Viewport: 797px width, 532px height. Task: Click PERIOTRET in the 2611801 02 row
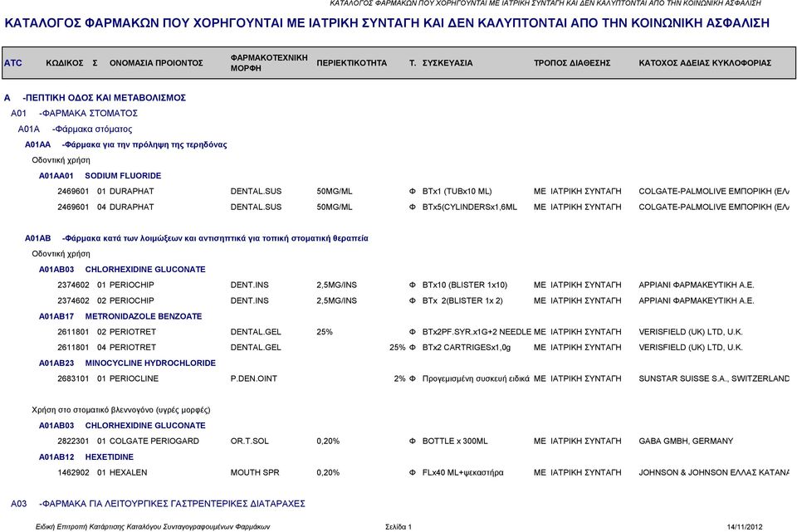point(133,332)
